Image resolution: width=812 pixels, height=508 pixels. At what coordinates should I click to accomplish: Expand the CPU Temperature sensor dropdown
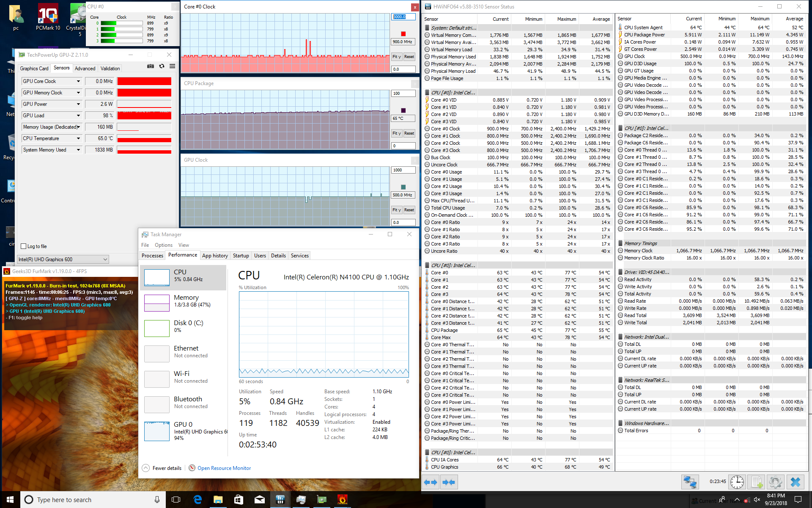[78, 138]
